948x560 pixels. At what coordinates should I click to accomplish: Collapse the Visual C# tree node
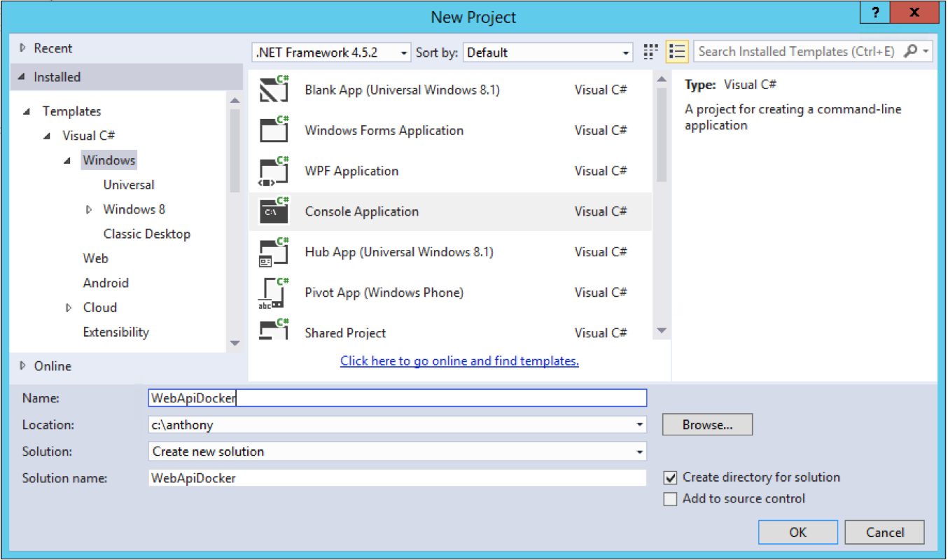pos(48,136)
